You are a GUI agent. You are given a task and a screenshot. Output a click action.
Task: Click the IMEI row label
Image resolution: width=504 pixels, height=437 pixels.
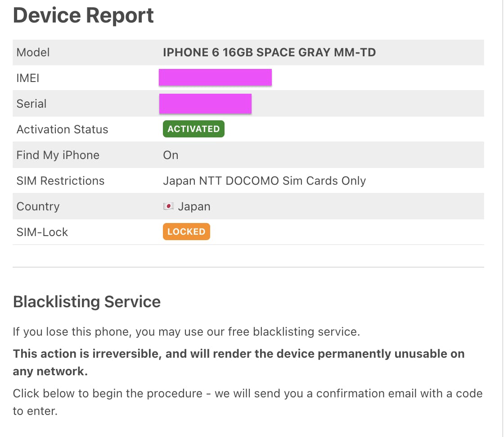tap(28, 78)
